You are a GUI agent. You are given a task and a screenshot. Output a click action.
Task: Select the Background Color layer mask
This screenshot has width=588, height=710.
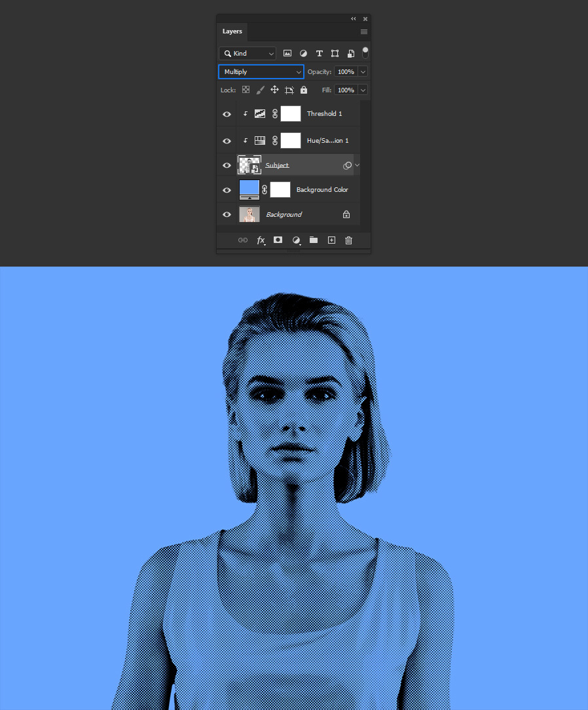(280, 190)
